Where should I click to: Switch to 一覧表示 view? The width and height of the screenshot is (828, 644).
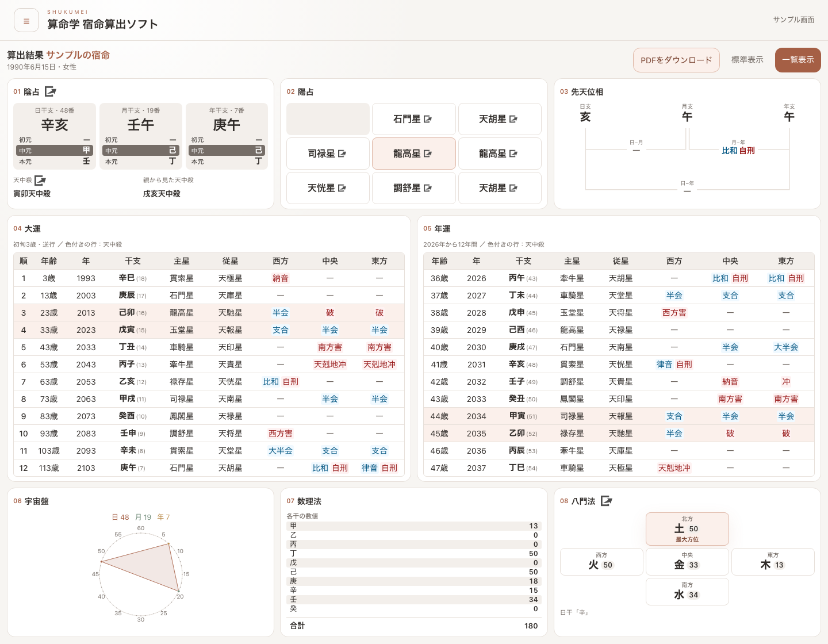click(798, 60)
